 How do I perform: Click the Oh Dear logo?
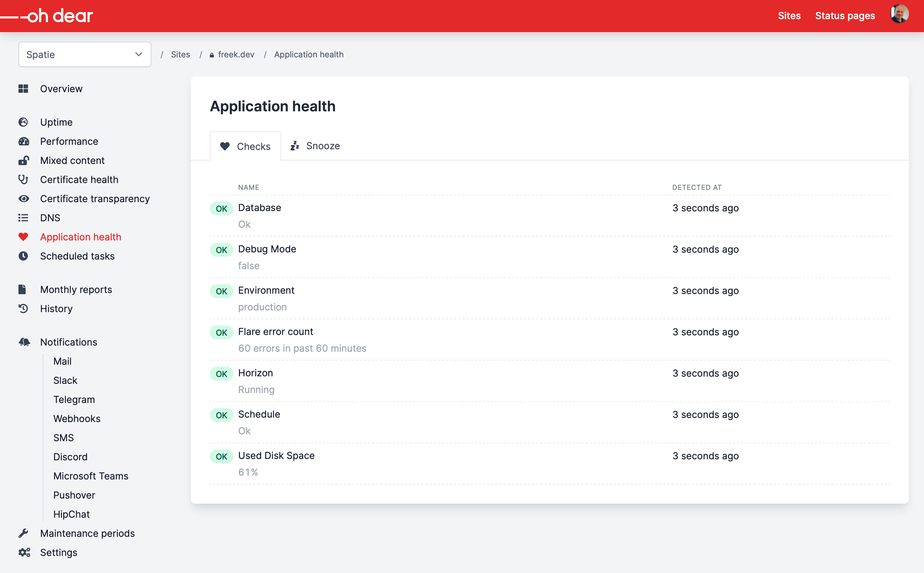click(46, 16)
